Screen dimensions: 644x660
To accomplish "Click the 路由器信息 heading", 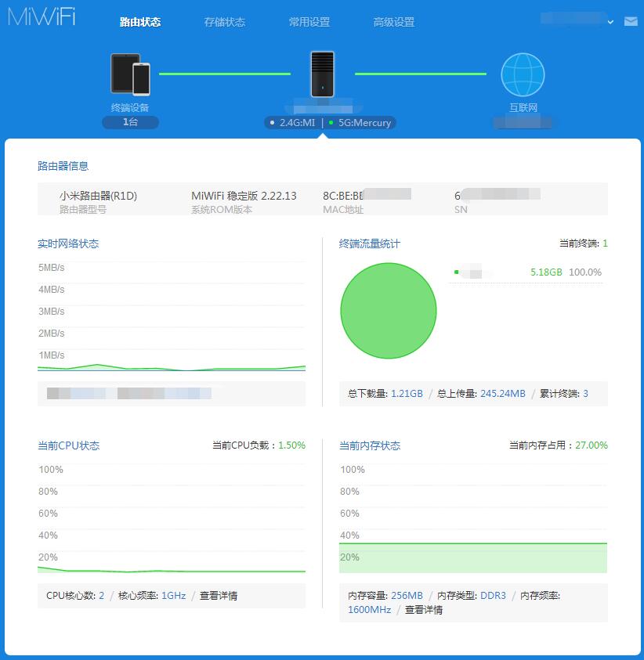I will pos(63,166).
